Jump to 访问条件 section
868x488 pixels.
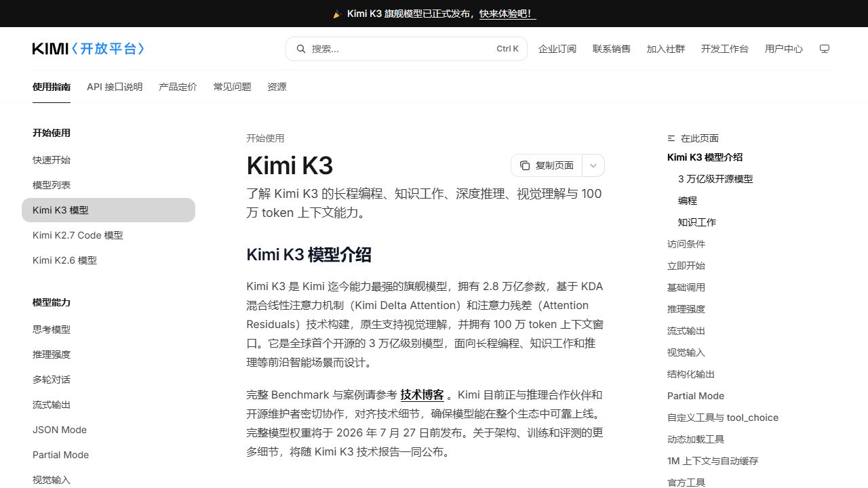686,244
